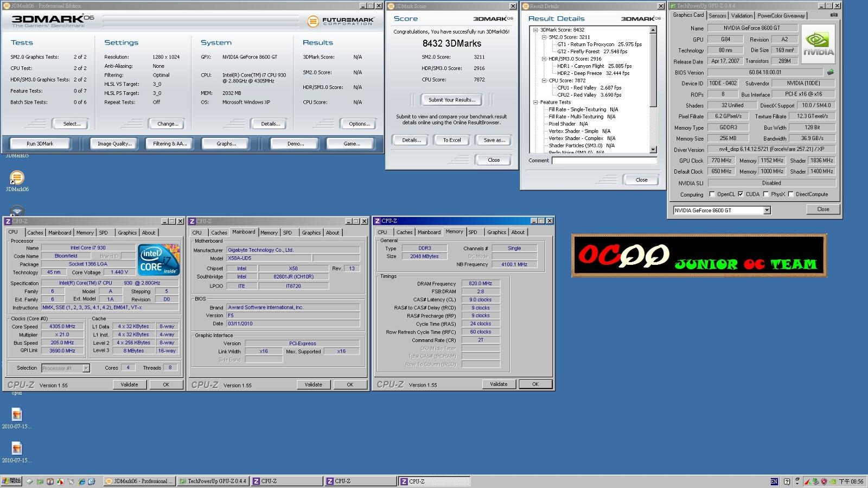Open the upper 2010-07-15 desktop file icon
Image resolution: width=868 pixels, height=488 pixels.
pos(17,415)
